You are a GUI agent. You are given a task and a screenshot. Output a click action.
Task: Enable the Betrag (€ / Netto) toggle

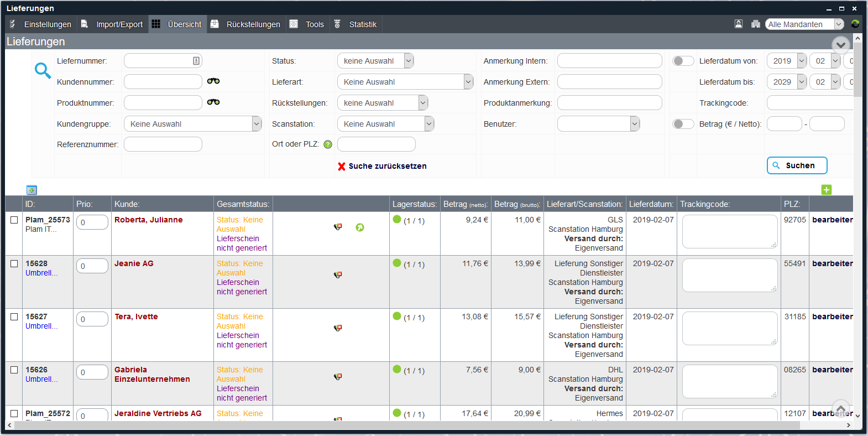point(683,124)
